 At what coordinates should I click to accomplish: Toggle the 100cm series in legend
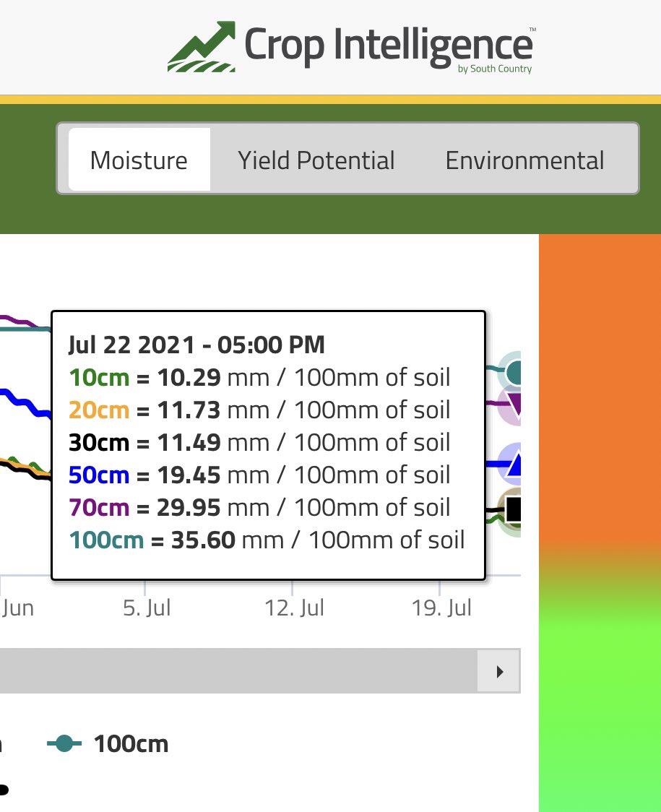(108, 744)
